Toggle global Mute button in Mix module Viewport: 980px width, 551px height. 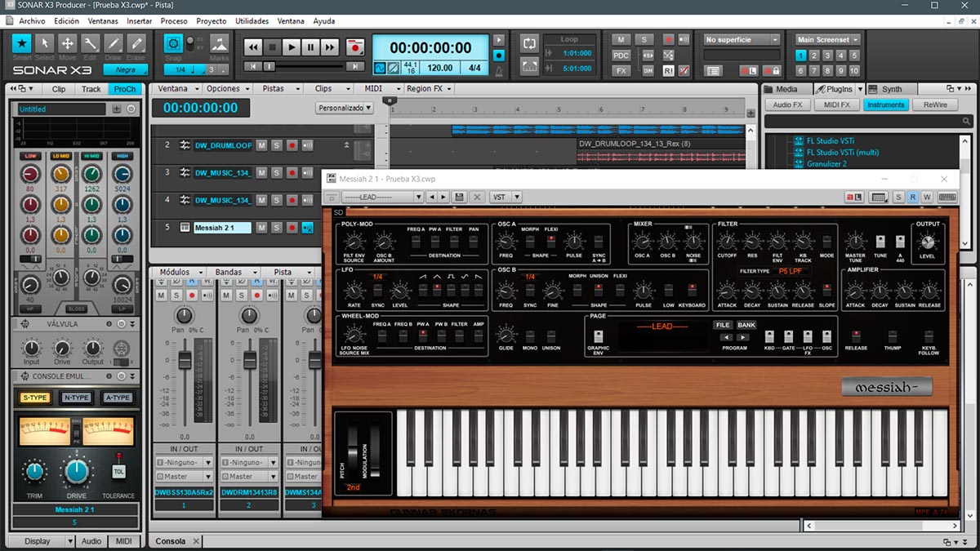pos(621,39)
